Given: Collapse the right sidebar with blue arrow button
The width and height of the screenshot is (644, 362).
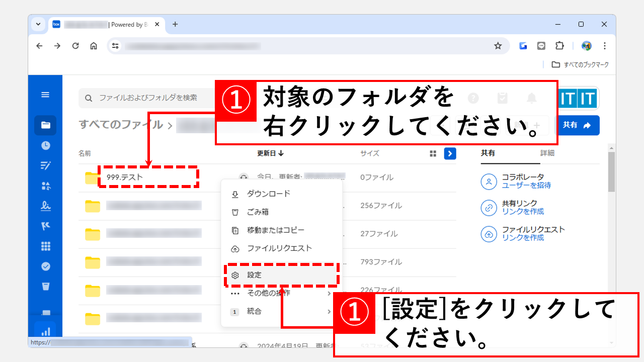Looking at the screenshot, I should (x=450, y=153).
